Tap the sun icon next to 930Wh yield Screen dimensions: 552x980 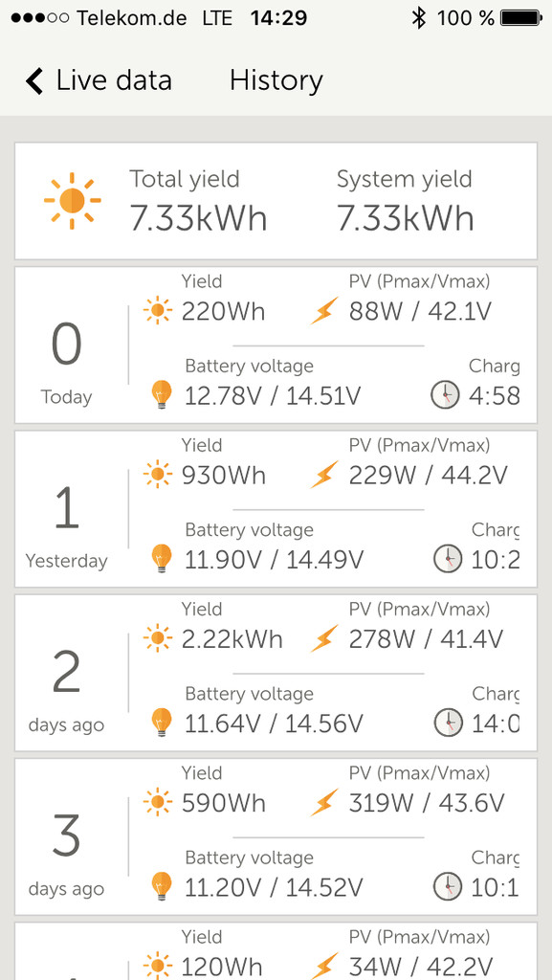(157, 475)
